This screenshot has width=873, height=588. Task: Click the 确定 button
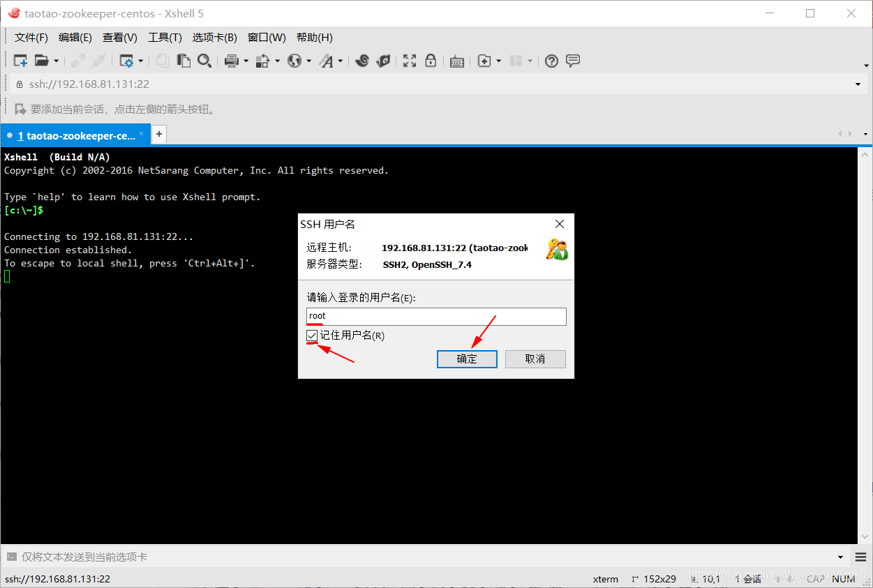[x=467, y=359]
